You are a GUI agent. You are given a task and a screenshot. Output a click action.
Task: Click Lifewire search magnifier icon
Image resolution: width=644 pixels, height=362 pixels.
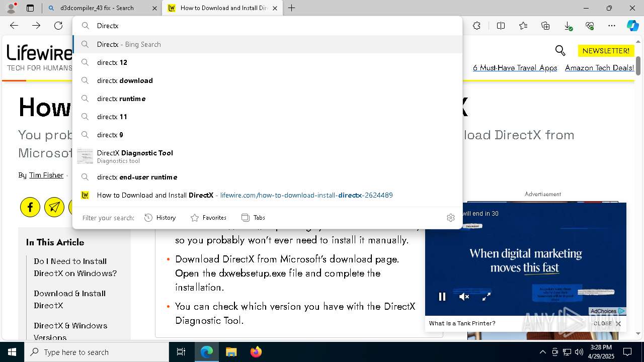560,50
